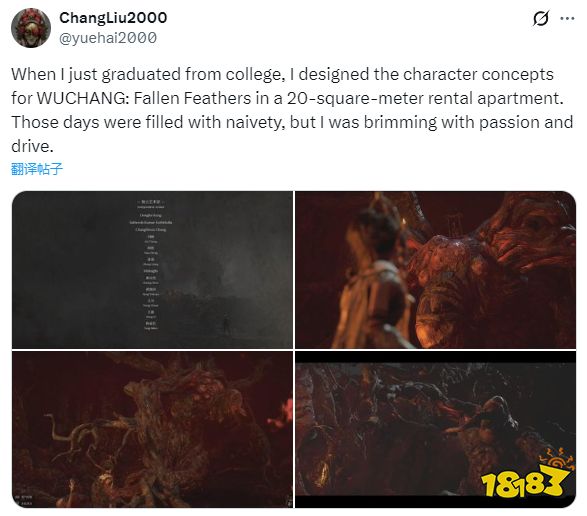Open the bottom-right letterboxed dark image

[435, 430]
